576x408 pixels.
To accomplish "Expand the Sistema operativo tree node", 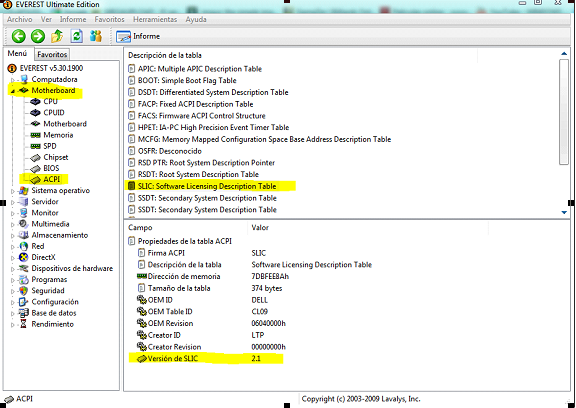I will (x=12, y=191).
